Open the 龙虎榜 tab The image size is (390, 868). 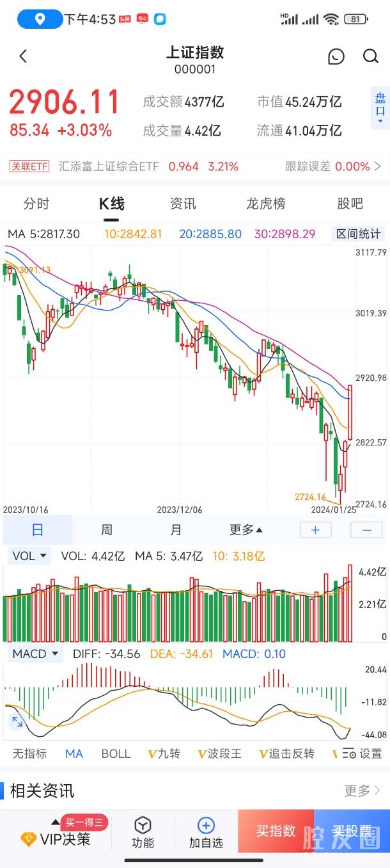(265, 204)
